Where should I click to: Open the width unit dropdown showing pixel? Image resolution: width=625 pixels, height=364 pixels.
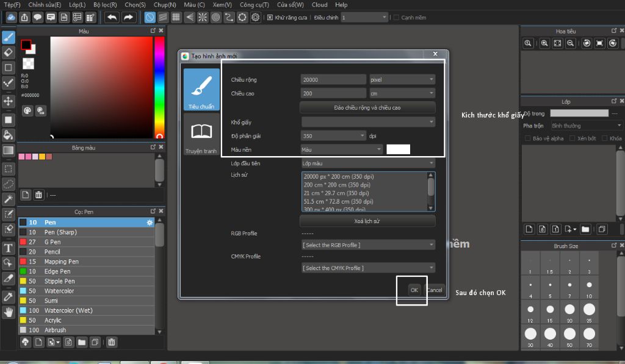point(402,80)
